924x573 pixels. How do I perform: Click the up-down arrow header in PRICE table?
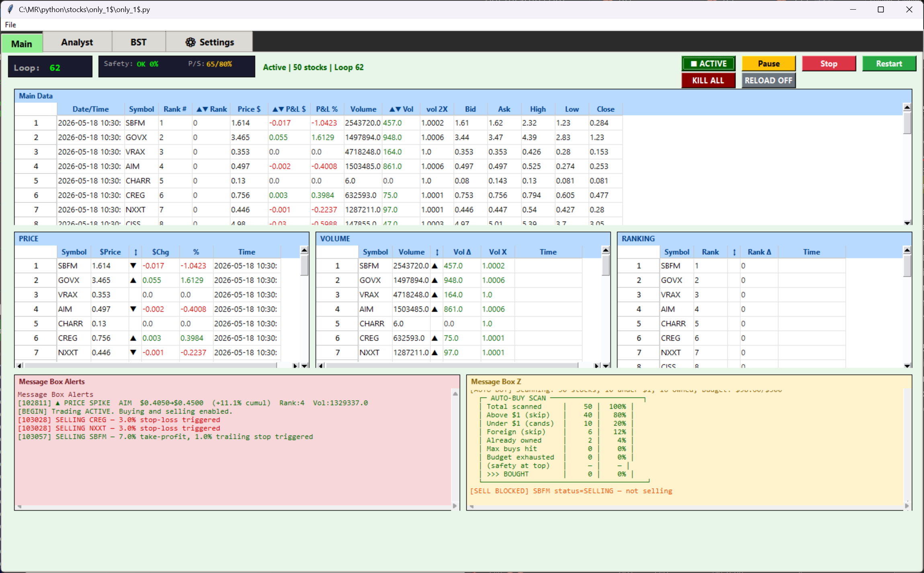[135, 252]
